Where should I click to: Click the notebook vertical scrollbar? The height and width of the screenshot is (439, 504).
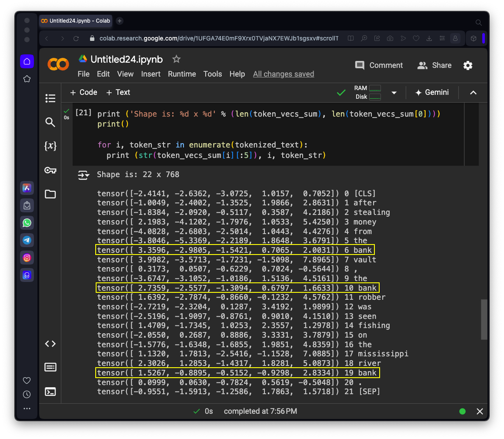[484, 319]
